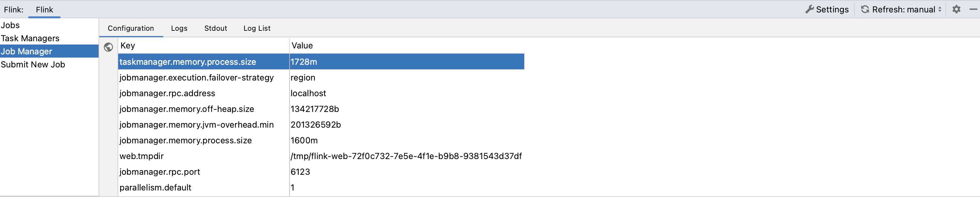Open the gear options icon

point(956,9)
